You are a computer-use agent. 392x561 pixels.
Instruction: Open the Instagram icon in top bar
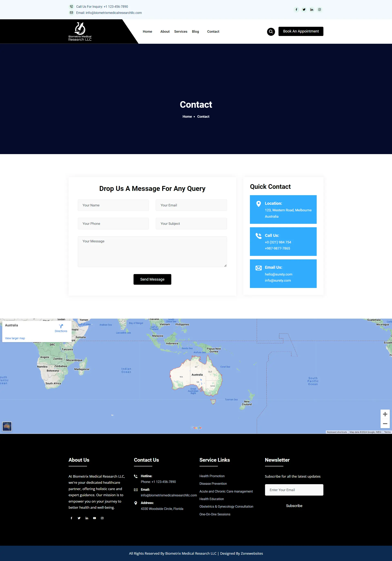pos(319,10)
